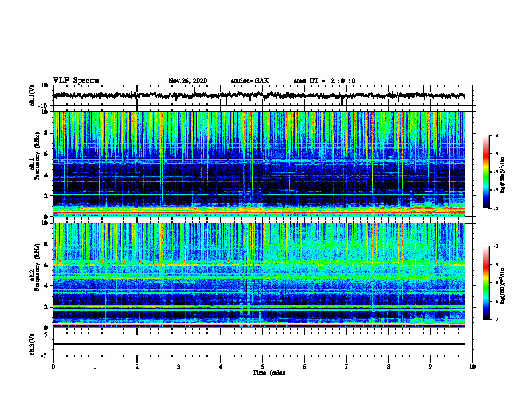Click the ch.1(V) waveform axis label
The width and height of the screenshot is (532, 411).
click(32, 95)
